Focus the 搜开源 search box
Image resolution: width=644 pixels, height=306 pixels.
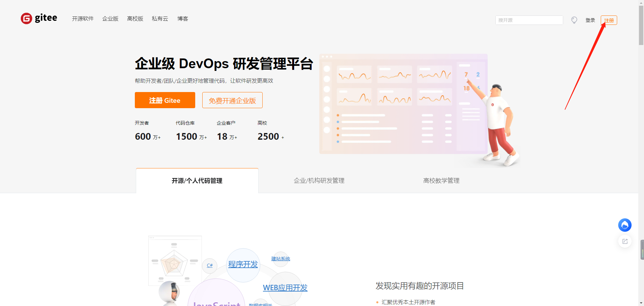pos(529,20)
